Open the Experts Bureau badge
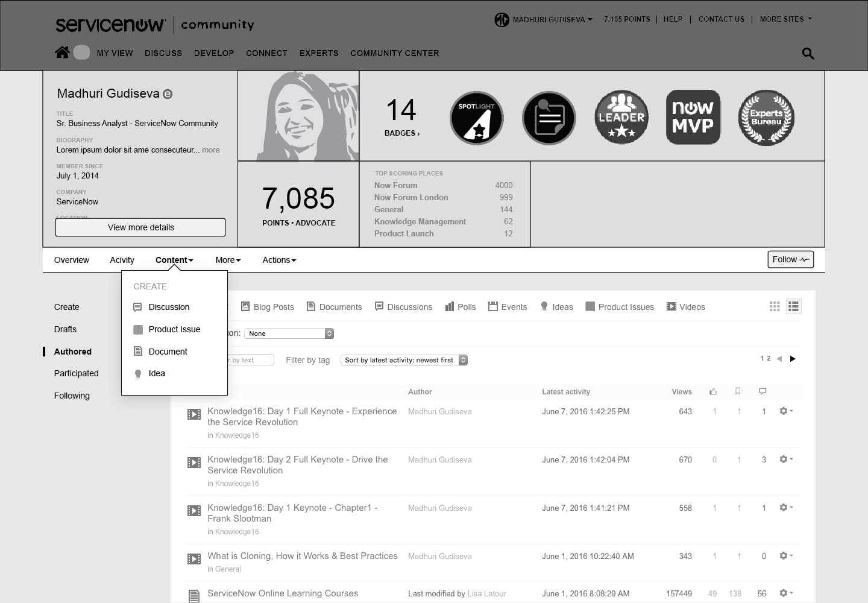Screen dimensions: 868x603 pyautogui.click(x=766, y=118)
